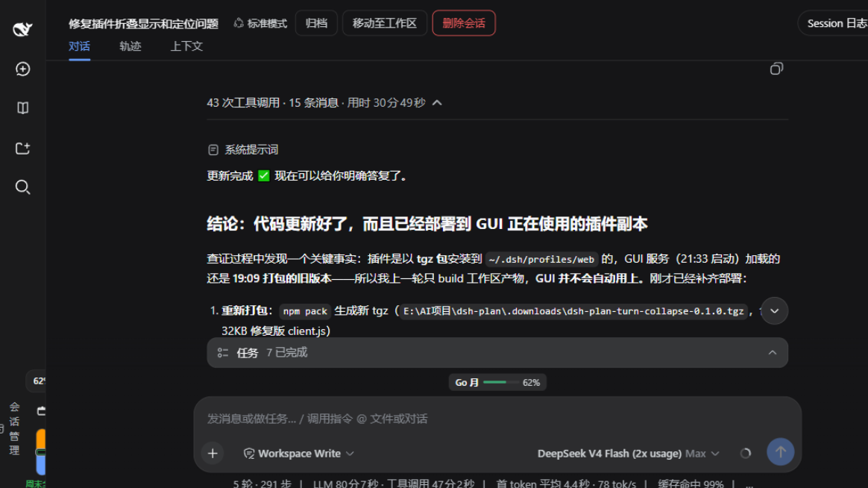Click the whale app logo
Viewport: 868px width, 488px height.
point(22,29)
